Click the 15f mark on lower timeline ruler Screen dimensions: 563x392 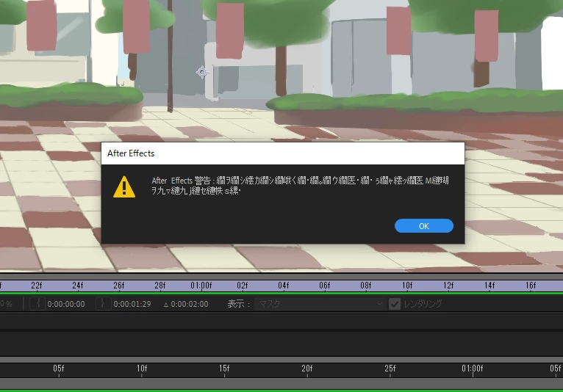pyautogui.click(x=224, y=369)
